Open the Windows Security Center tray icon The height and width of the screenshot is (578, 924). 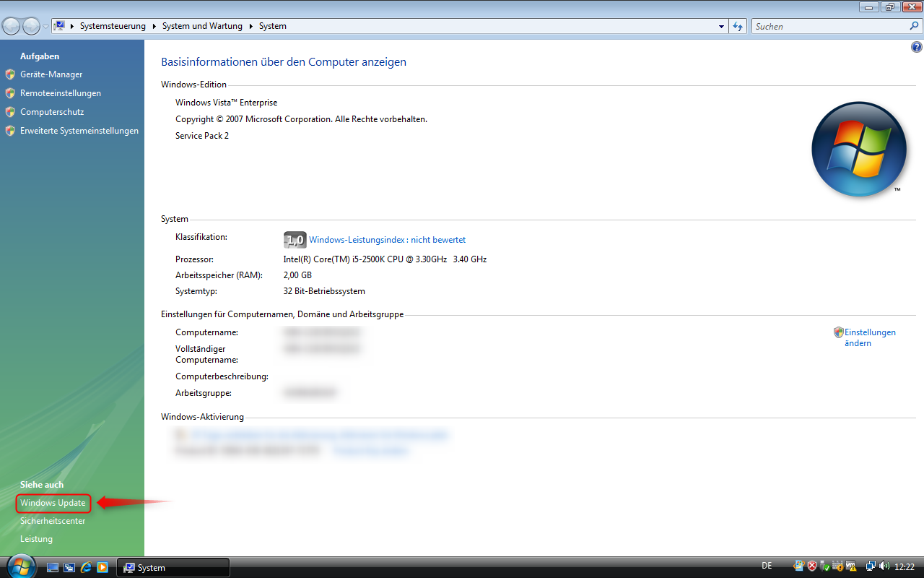811,566
